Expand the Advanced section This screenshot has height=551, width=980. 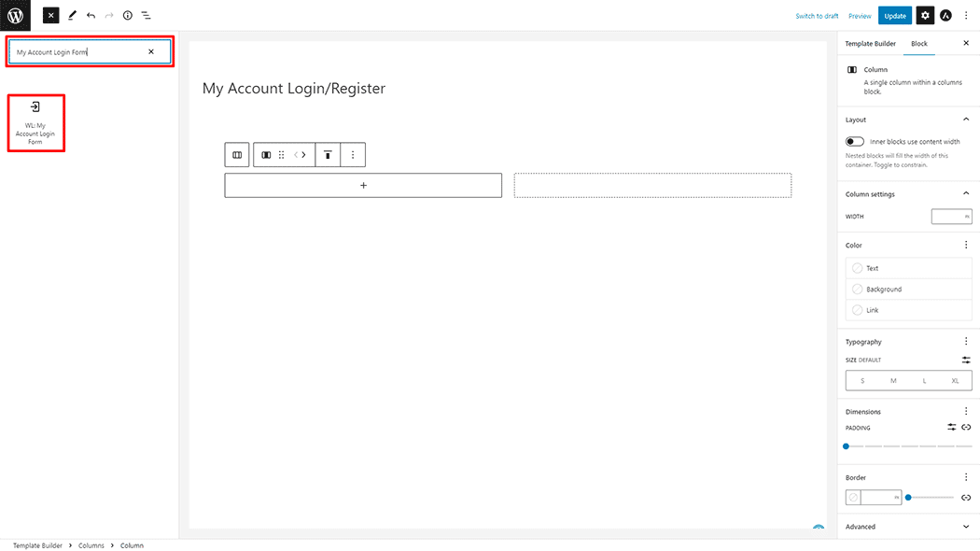pos(966,526)
